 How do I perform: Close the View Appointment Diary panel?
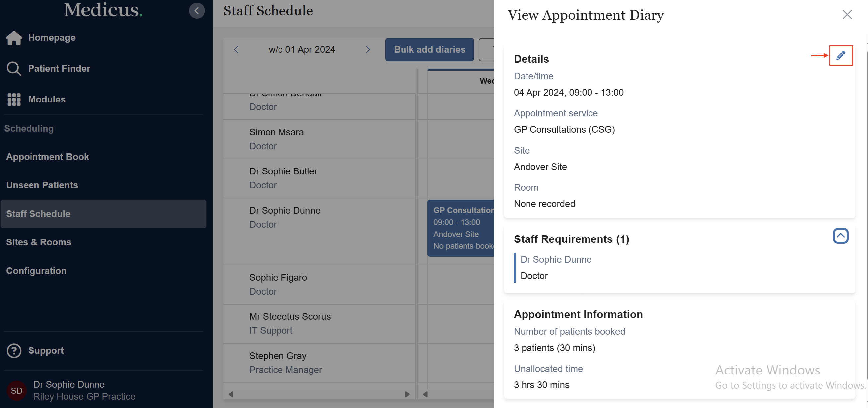(x=847, y=15)
